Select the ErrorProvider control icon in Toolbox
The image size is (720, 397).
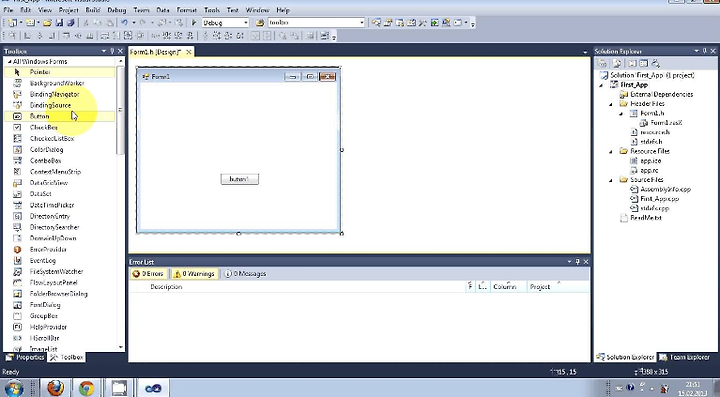(17, 249)
